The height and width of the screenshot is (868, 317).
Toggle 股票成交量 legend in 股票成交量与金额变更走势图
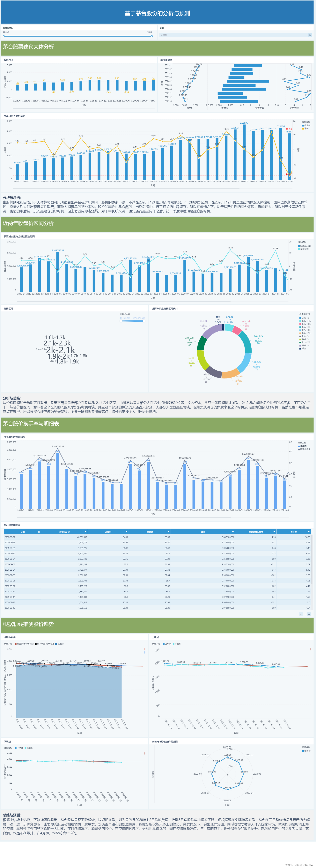304,246
